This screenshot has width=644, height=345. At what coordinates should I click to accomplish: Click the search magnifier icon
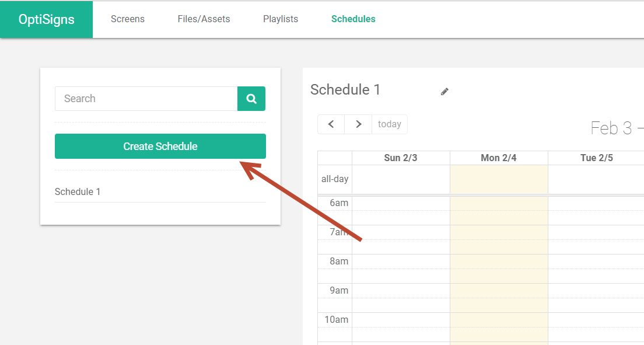coord(251,98)
